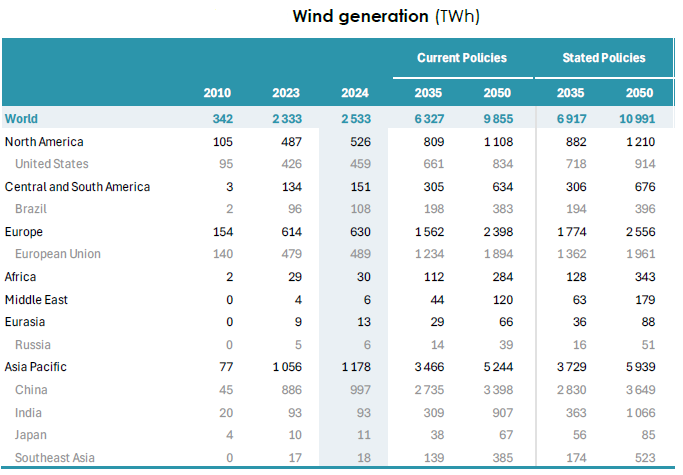Select the Stated Policies column group header

(x=603, y=58)
